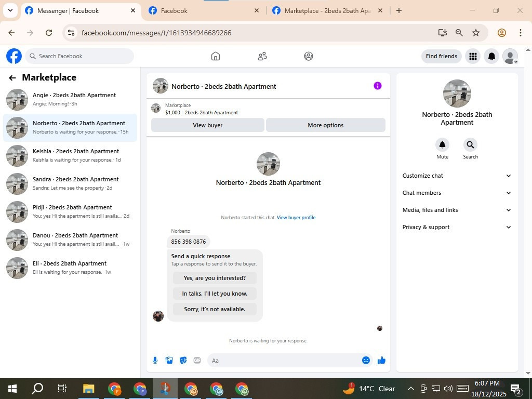The width and height of the screenshot is (532, 399).
Task: Open the Windows notification center icon
Action: pos(516,389)
